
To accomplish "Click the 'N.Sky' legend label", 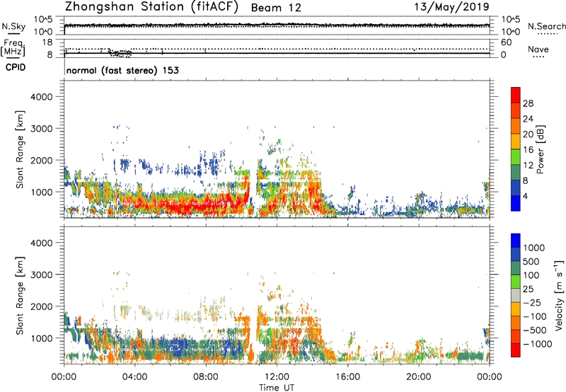I will click(13, 26).
